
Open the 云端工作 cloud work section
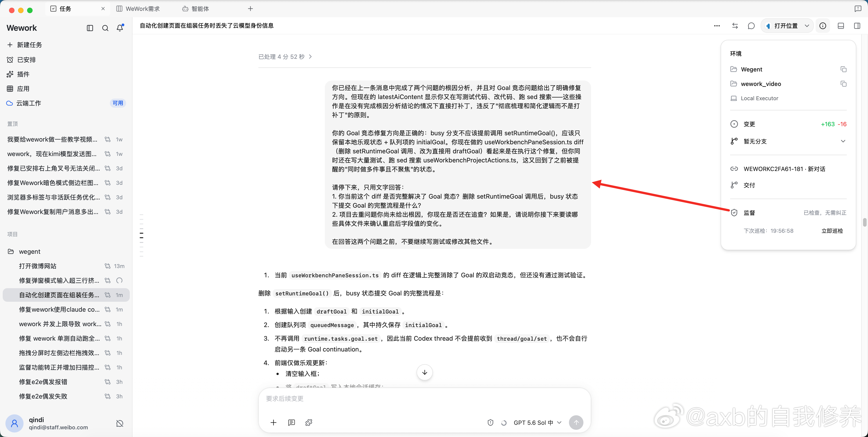(x=66, y=103)
